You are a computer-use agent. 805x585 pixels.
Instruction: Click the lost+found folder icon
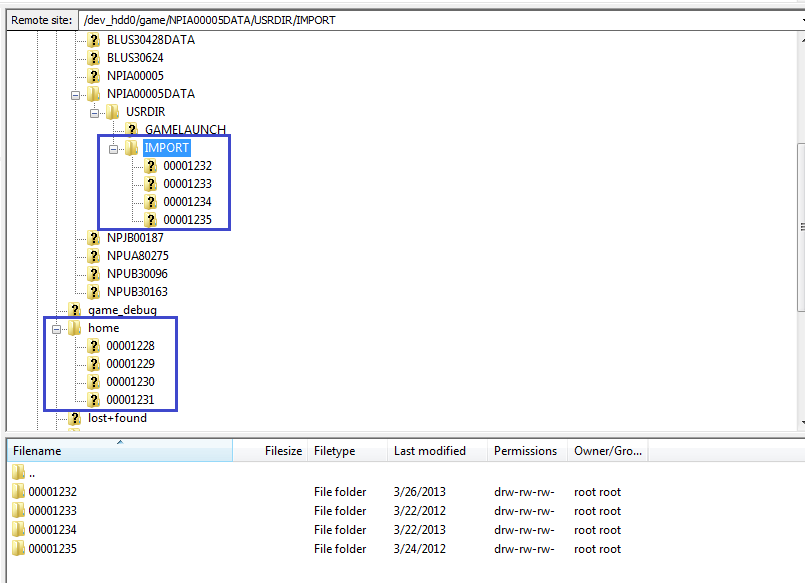(x=74, y=418)
